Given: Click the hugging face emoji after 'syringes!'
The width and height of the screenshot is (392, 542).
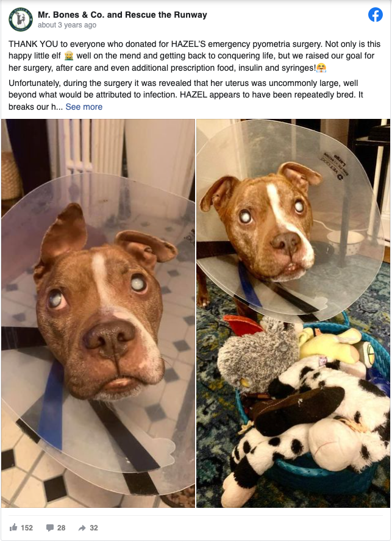Looking at the screenshot, I should [321, 68].
